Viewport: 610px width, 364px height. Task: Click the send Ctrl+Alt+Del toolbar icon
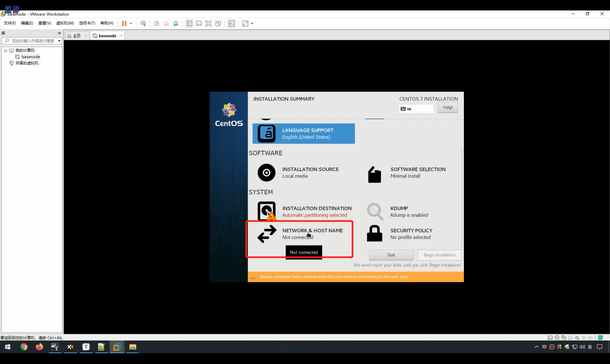143,24
